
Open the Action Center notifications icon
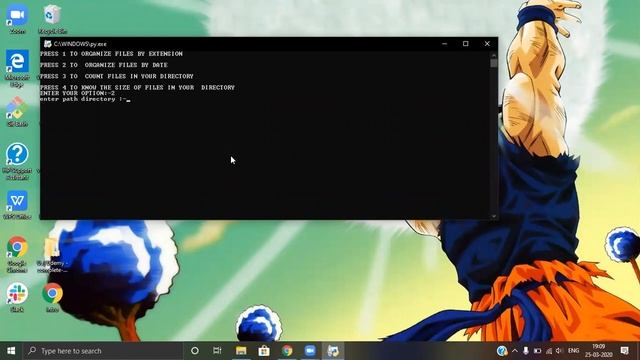(x=624, y=351)
